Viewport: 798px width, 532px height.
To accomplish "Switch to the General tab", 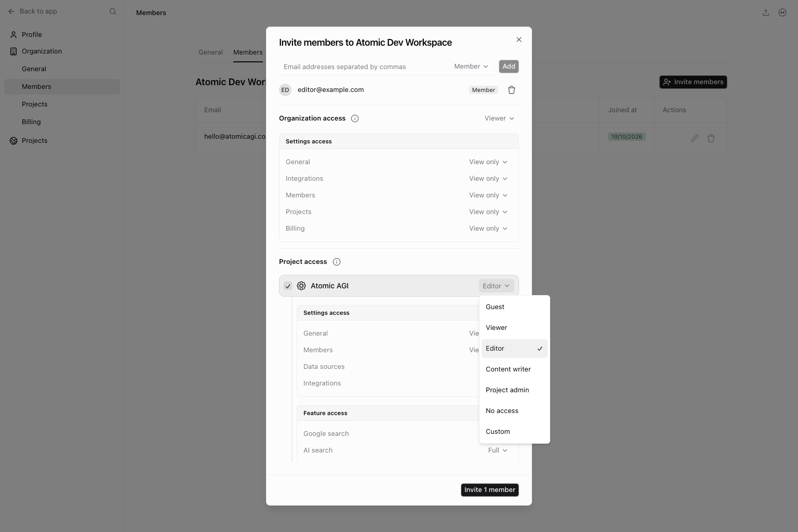I will tap(210, 52).
